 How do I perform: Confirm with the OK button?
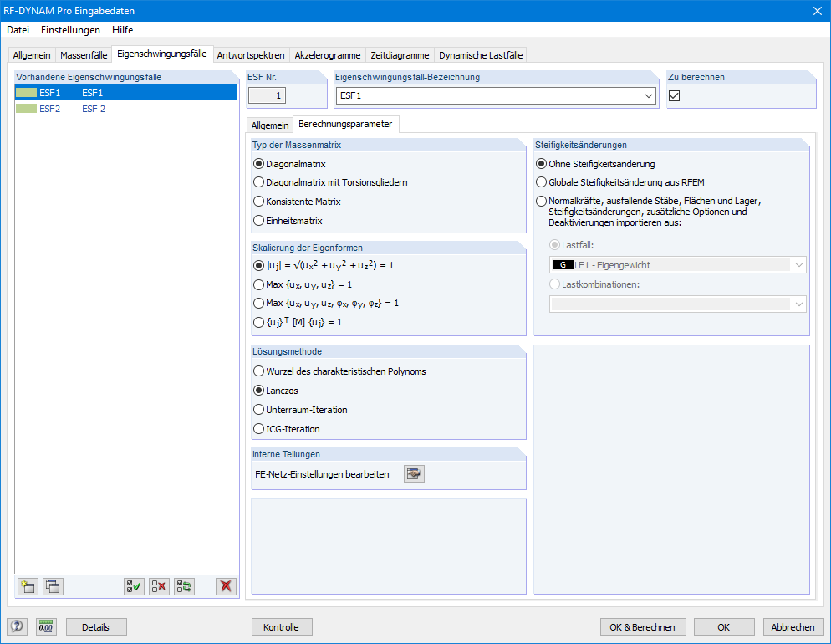(x=724, y=627)
